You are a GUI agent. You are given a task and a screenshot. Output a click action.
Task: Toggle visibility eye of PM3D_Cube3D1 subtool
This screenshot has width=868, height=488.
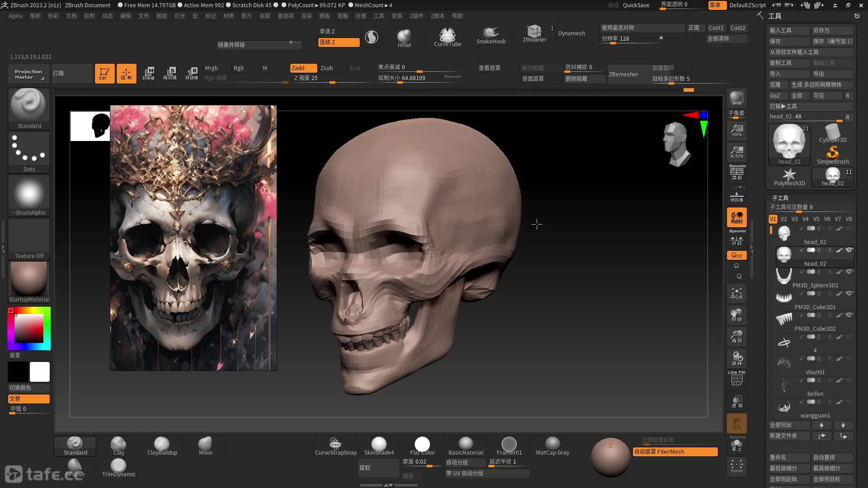click(x=849, y=293)
